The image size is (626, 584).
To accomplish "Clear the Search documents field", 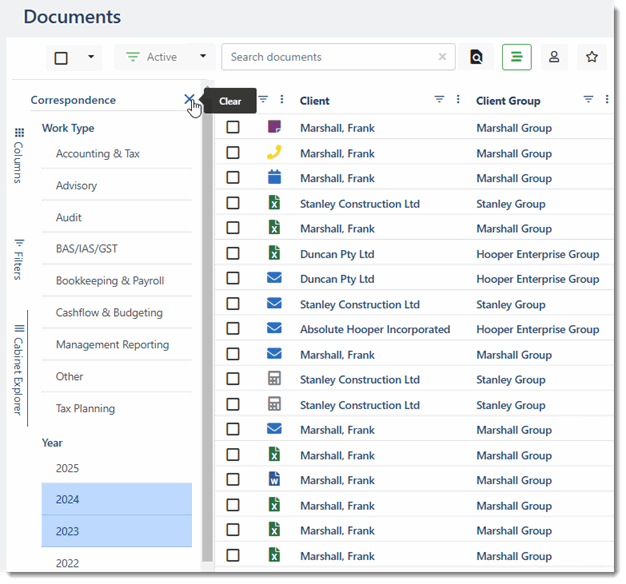I will pyautogui.click(x=442, y=57).
